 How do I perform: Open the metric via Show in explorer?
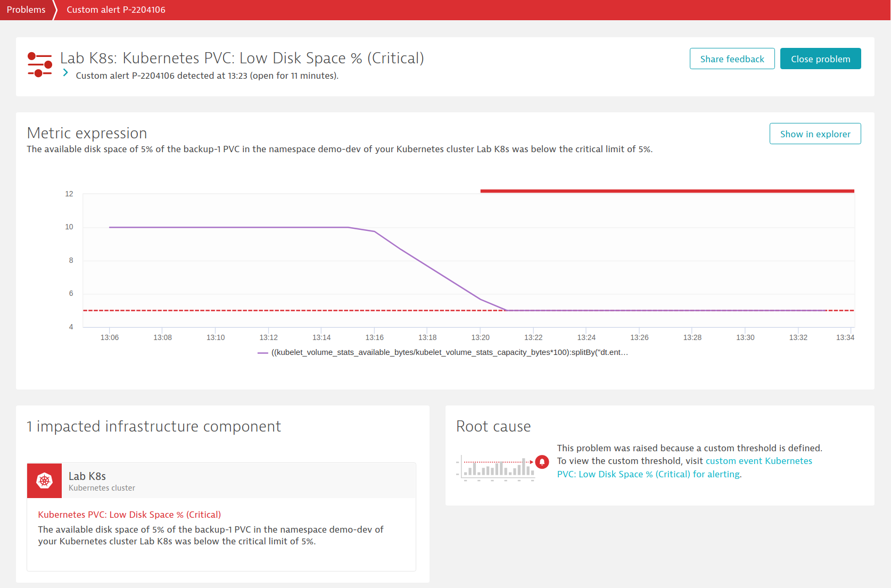(x=815, y=134)
